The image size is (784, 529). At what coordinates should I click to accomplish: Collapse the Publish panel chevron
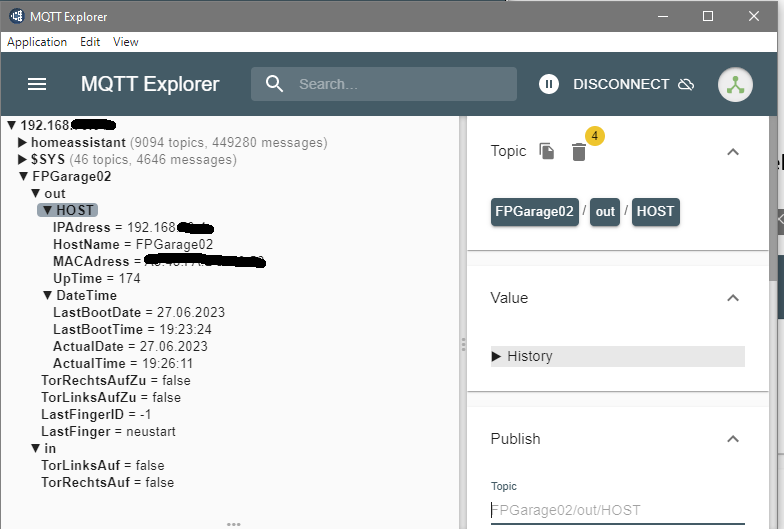[733, 439]
